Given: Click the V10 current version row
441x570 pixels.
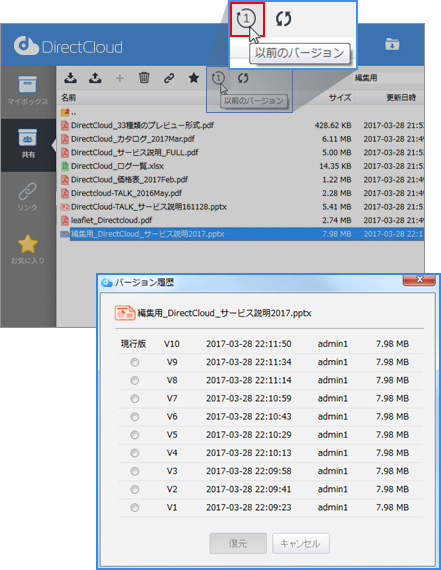Looking at the screenshot, I should pyautogui.click(x=269, y=344).
